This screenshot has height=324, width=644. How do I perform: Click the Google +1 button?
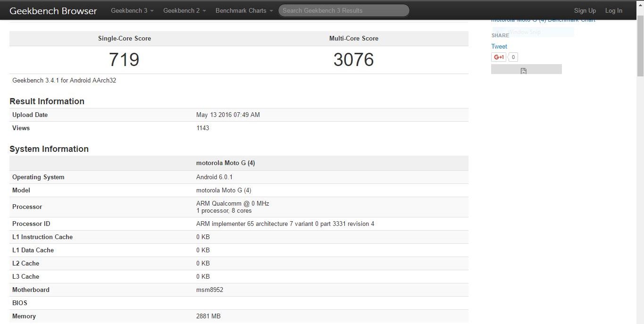pyautogui.click(x=499, y=57)
